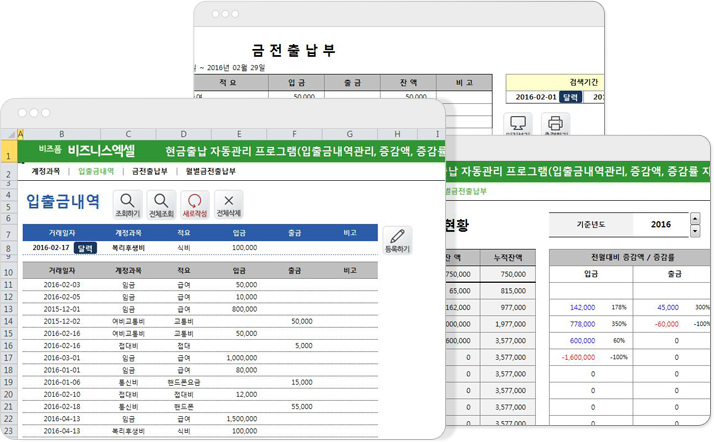Click the 기준년도 value 2016

pyautogui.click(x=661, y=224)
